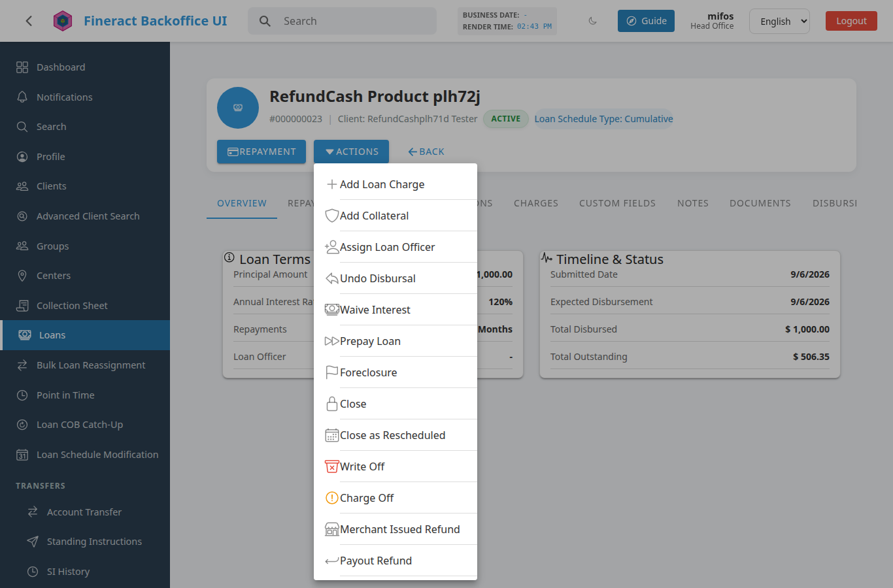Select Assign Loan Officer menu item
893x588 pixels.
click(396, 247)
